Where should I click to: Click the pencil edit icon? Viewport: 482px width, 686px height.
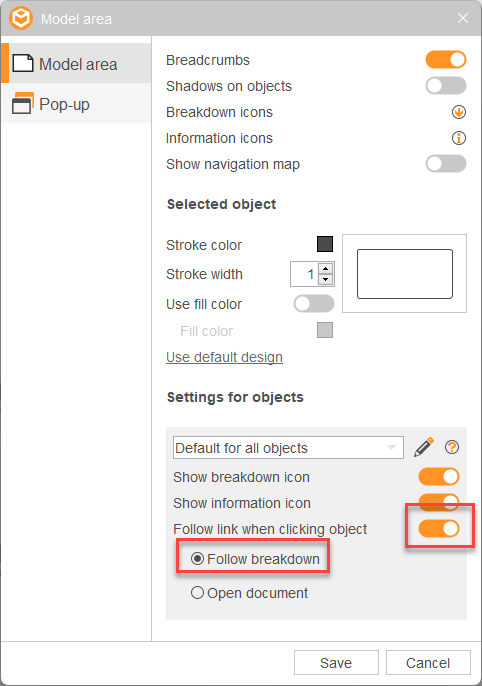[424, 447]
